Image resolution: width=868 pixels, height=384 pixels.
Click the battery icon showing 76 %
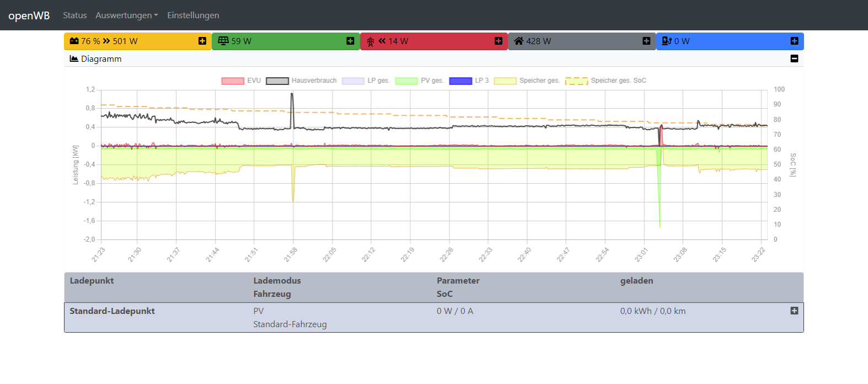point(74,41)
